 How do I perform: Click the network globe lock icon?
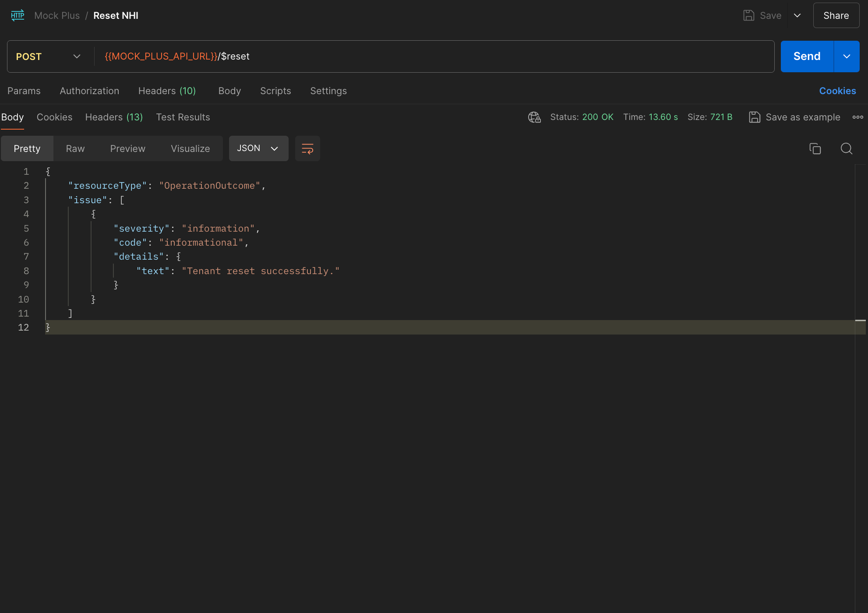tap(534, 117)
